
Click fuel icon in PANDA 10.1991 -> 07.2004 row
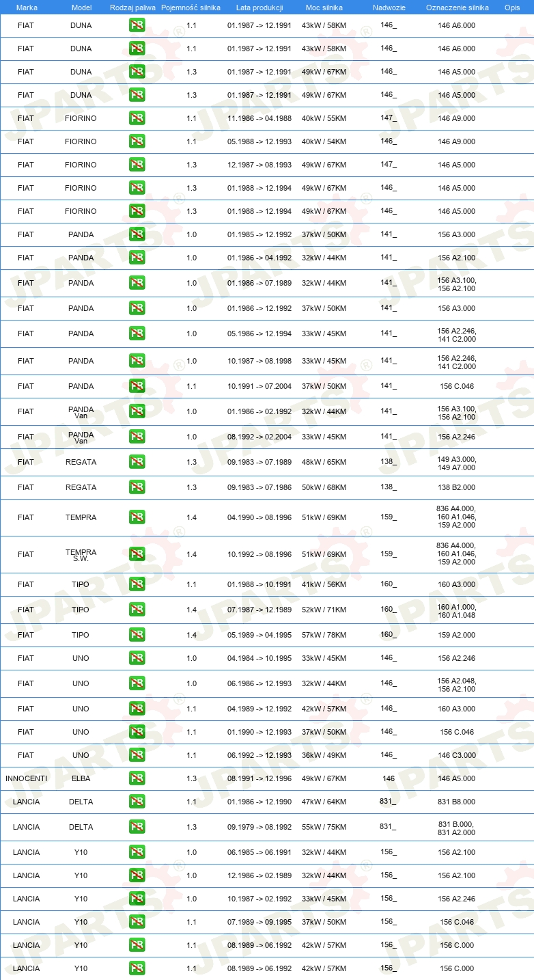coord(137,386)
